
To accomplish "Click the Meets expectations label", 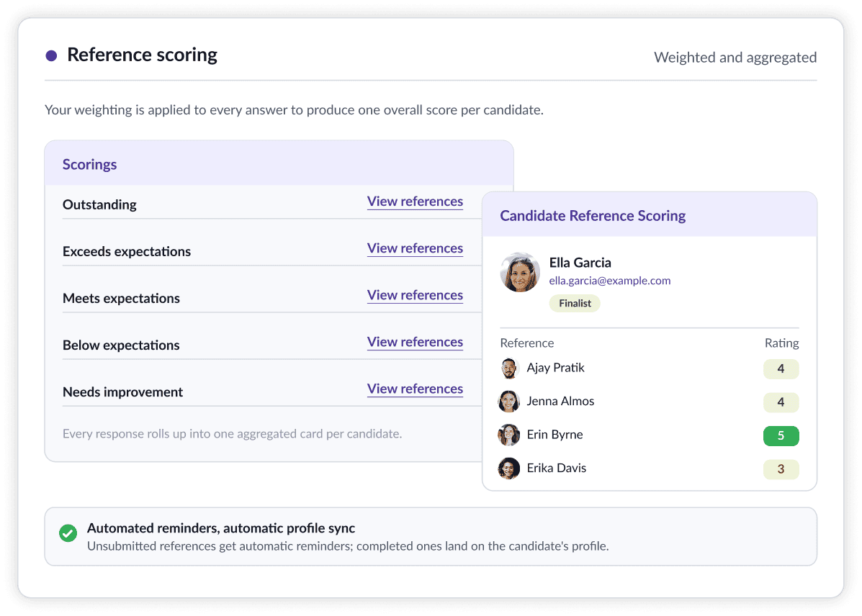I will [121, 299].
